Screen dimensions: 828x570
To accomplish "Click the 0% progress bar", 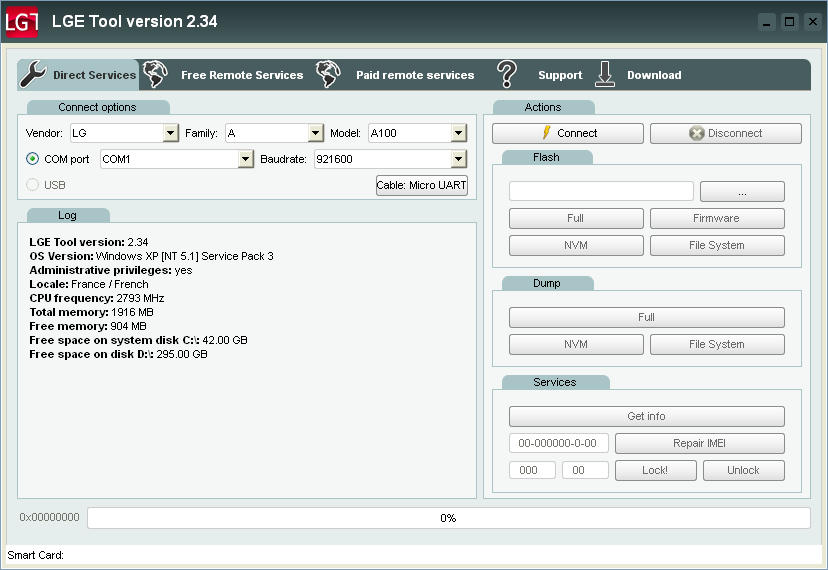I will click(448, 518).
